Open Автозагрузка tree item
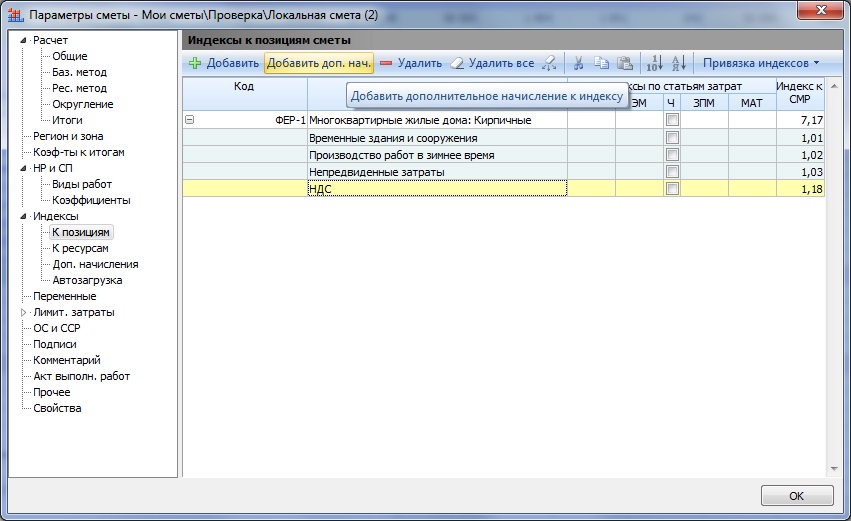 87,280
